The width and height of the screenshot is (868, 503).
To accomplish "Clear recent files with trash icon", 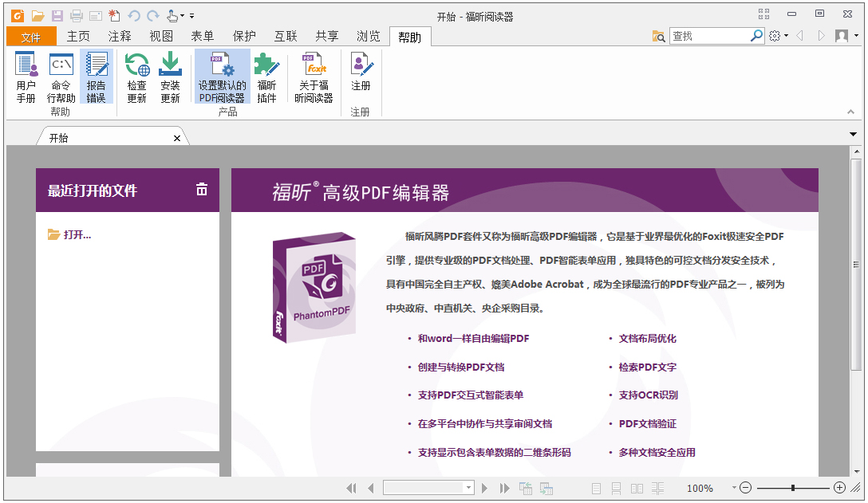I will point(202,189).
